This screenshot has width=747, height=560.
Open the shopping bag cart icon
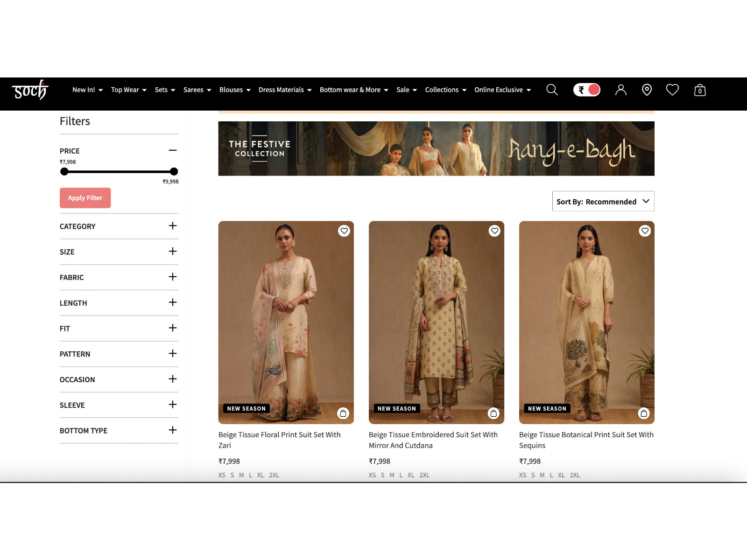point(699,90)
